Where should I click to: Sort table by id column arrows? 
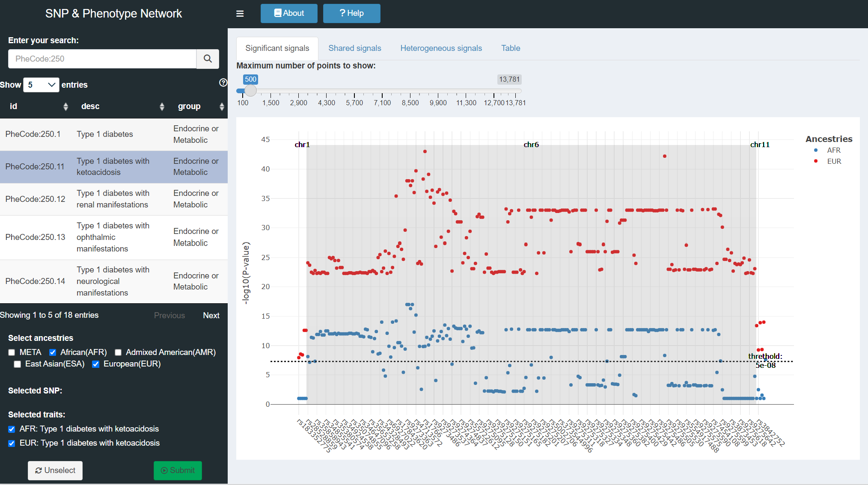[65, 106]
